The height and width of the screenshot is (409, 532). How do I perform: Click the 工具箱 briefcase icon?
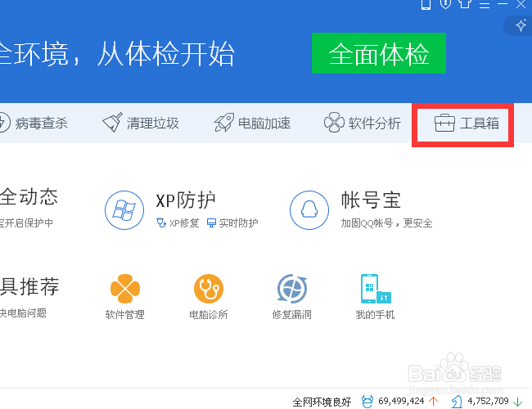[444, 123]
